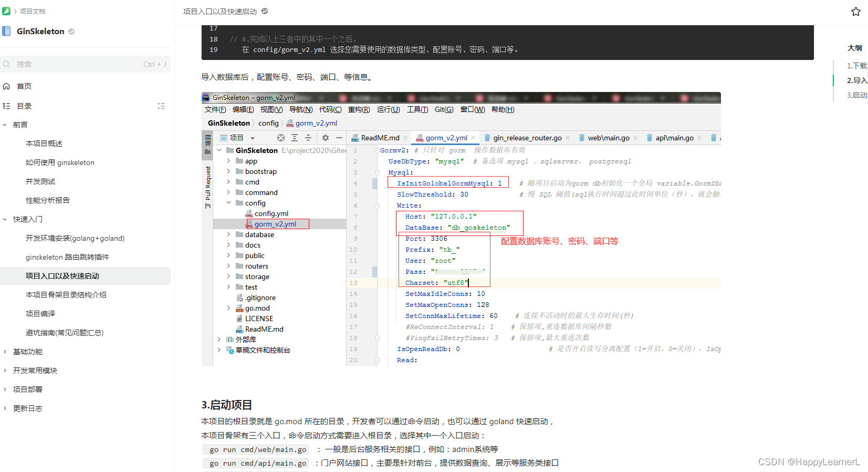
Task: Expand the app folder in IDE tree
Action: pos(228,161)
